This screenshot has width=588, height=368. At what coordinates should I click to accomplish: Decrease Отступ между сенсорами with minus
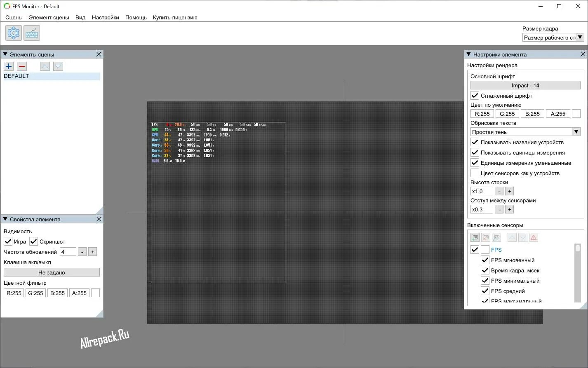[x=499, y=209]
